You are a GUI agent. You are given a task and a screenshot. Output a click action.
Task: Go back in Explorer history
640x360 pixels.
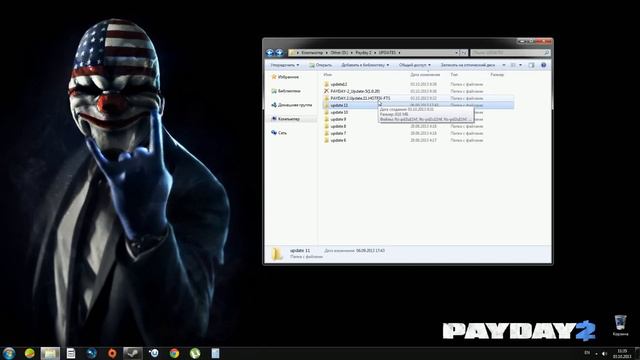pos(269,53)
